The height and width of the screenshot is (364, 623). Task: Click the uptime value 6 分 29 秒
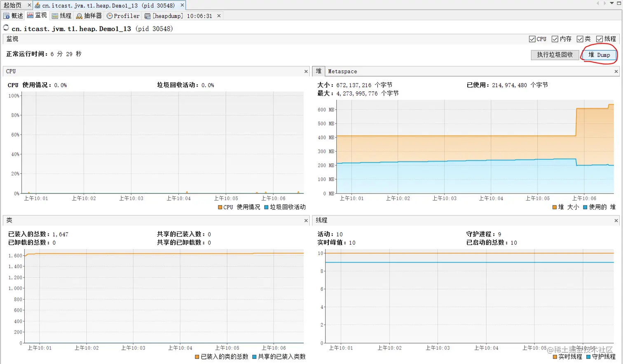66,54
